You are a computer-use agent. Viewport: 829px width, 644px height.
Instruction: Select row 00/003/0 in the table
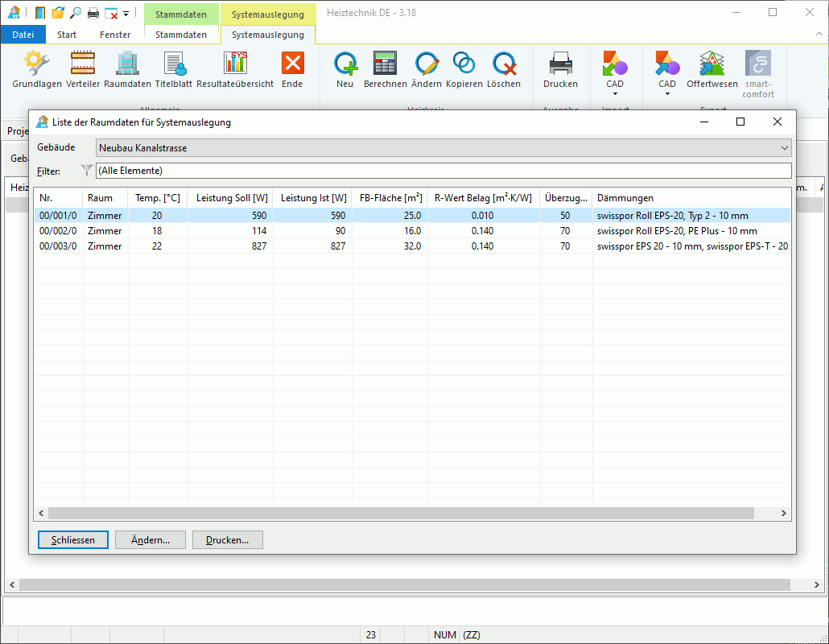412,246
